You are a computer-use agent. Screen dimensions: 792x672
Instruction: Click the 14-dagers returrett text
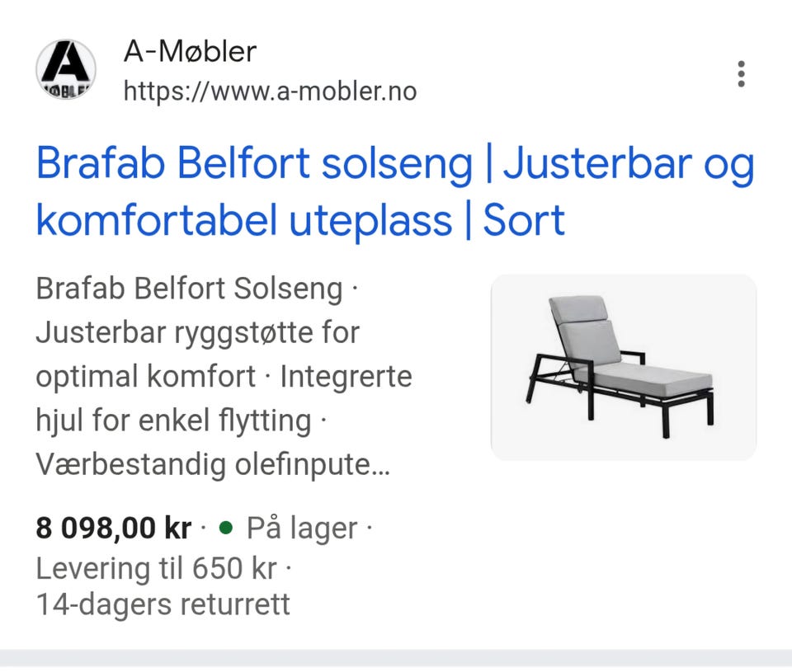pyautogui.click(x=162, y=604)
